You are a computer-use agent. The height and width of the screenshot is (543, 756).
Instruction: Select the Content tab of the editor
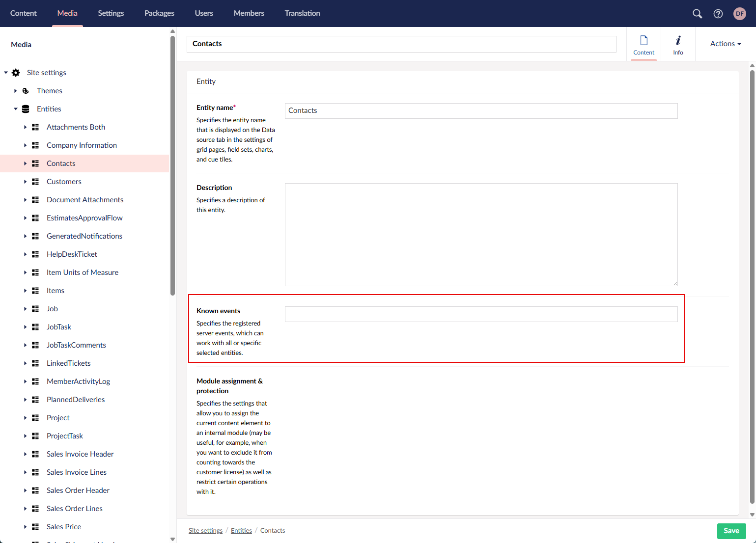point(644,45)
